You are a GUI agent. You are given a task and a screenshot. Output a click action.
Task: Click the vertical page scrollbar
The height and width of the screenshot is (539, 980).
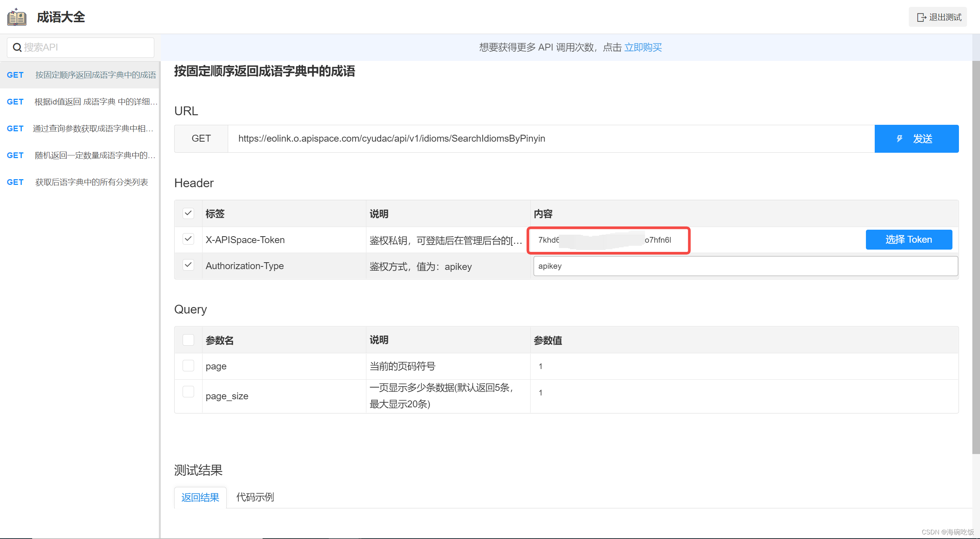976,256
